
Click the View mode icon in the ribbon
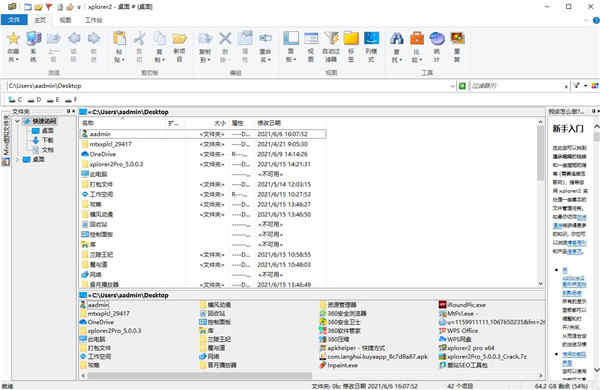pyautogui.click(x=311, y=38)
